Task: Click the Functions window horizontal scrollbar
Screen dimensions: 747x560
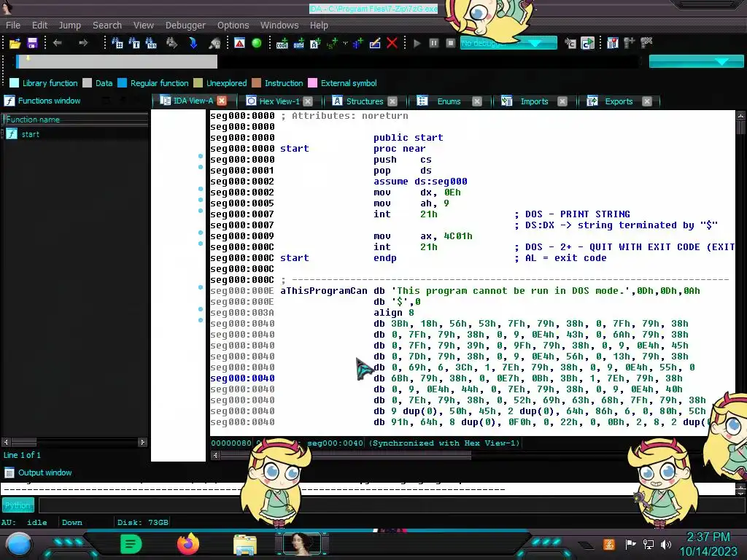Action: click(74, 443)
